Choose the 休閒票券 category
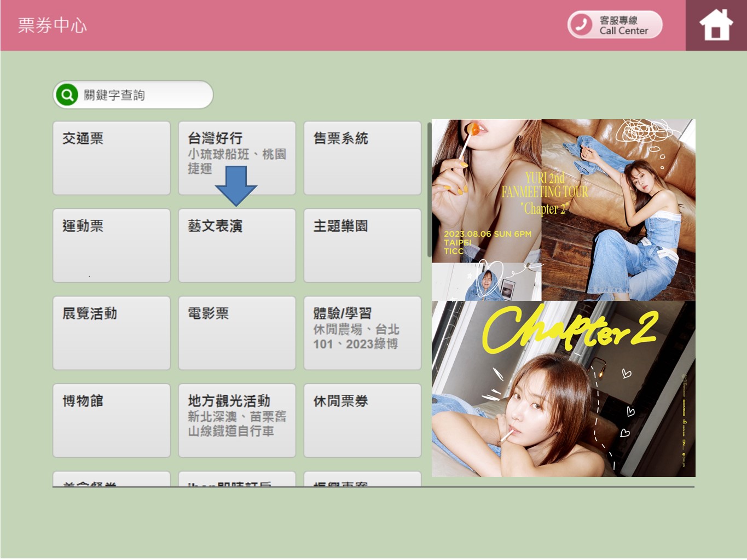 (362, 421)
